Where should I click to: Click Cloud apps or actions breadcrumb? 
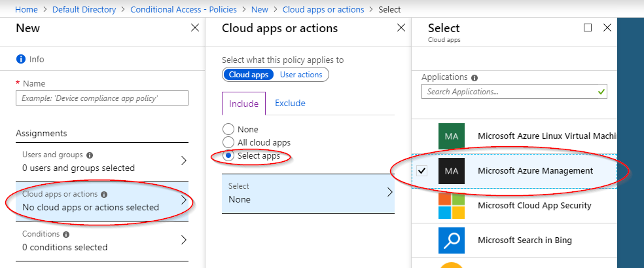(x=324, y=9)
